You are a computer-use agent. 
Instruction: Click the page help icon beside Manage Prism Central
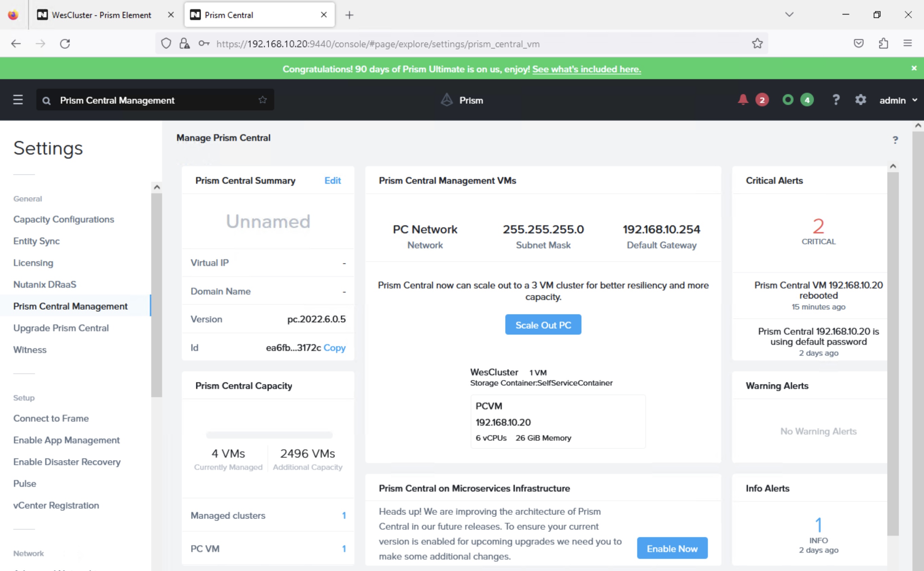coord(895,140)
